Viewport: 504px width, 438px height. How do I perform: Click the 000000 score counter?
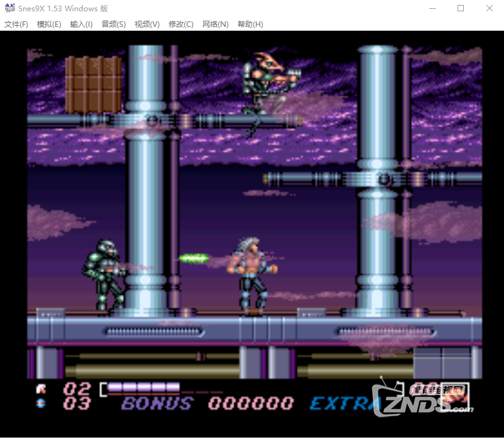point(251,403)
